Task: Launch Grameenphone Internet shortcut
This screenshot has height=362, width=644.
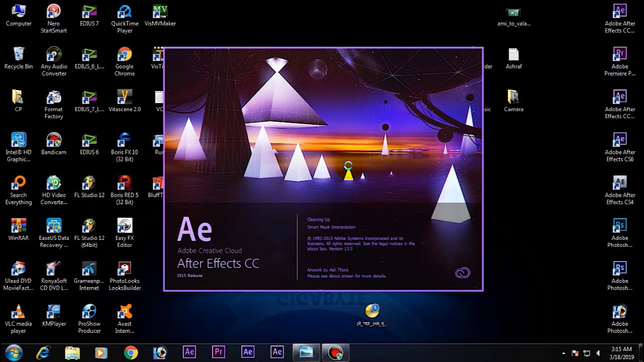Action: 90,277
